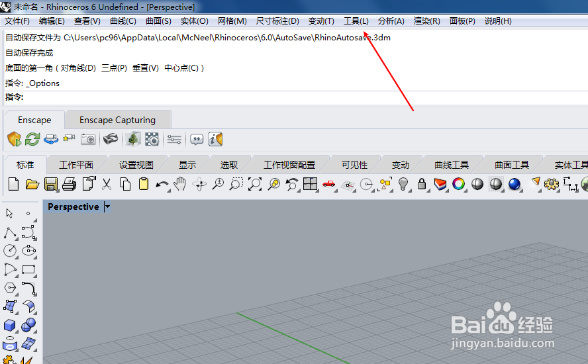Switch to the 设置视图 toolbar tab
The image size is (588, 364).
point(136,165)
